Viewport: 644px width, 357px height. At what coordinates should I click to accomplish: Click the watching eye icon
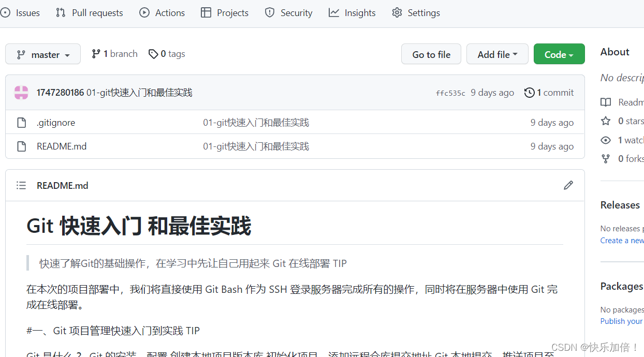pos(606,140)
